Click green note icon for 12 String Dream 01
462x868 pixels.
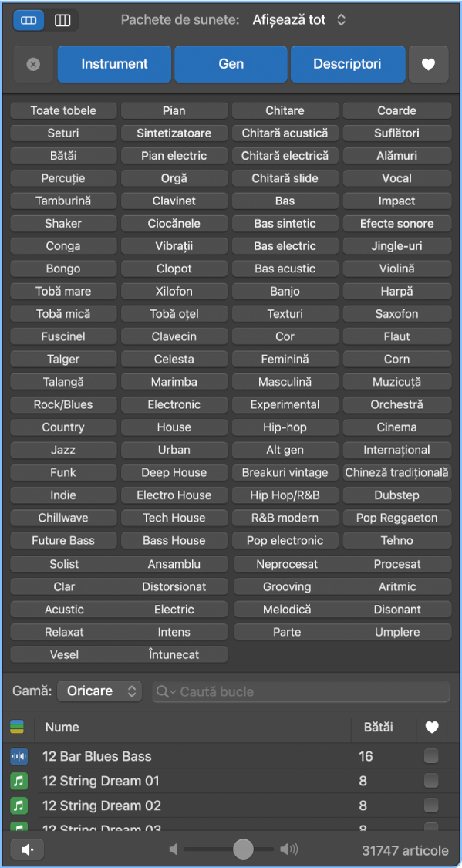[19, 781]
